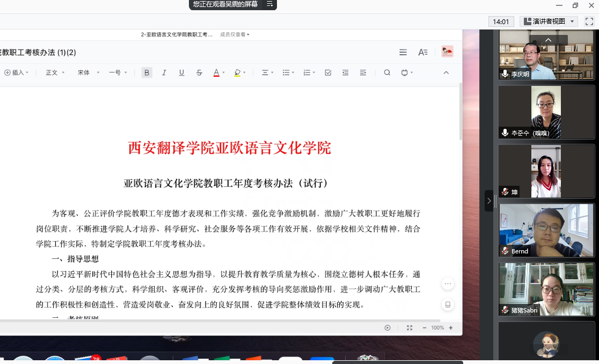Open the 插入 insert menu
The height and width of the screenshot is (364, 599).
(17, 72)
